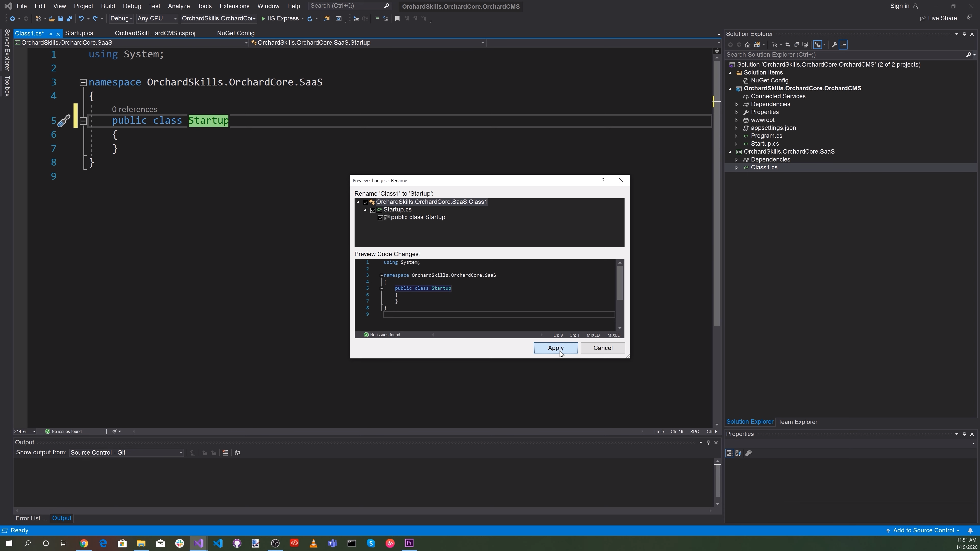Uncheck OrchardSkills.OrchardCore.SaaS.Class1 checkbox
The height and width of the screenshot is (551, 980).
coord(366,202)
